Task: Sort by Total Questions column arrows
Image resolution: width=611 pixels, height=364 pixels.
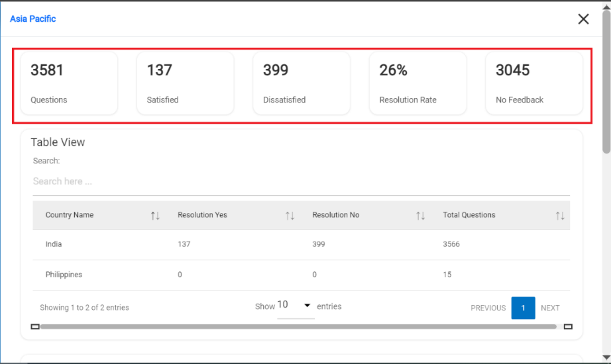Action: (560, 216)
